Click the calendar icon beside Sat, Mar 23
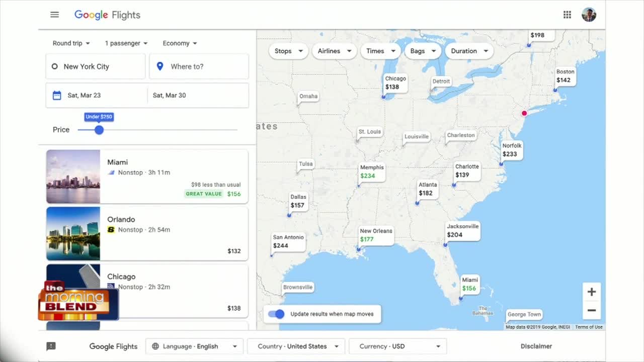Image resolution: width=644 pixels, height=362 pixels. click(57, 95)
